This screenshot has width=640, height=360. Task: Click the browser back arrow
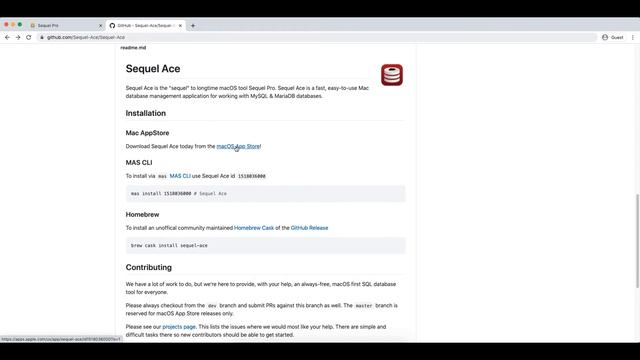coord(7,37)
